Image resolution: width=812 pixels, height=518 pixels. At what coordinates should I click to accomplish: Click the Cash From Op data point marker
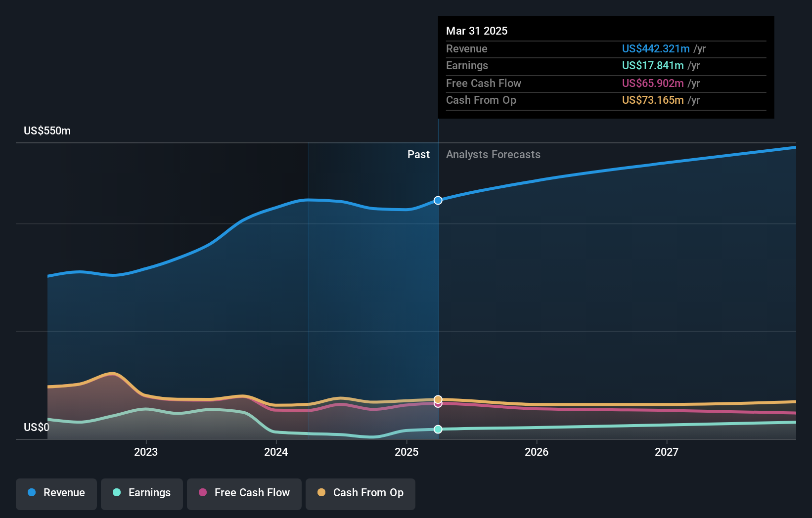point(438,399)
